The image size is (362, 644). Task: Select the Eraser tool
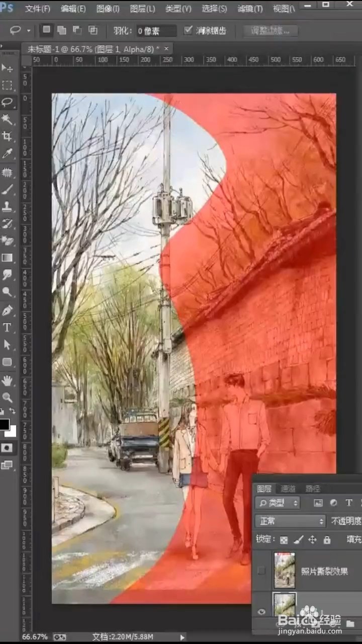coord(7,241)
